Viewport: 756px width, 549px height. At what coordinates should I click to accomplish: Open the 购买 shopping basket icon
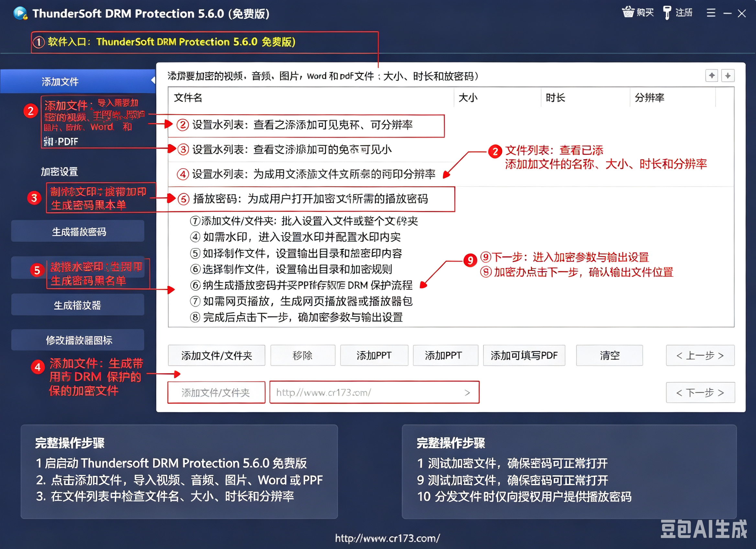[628, 12]
